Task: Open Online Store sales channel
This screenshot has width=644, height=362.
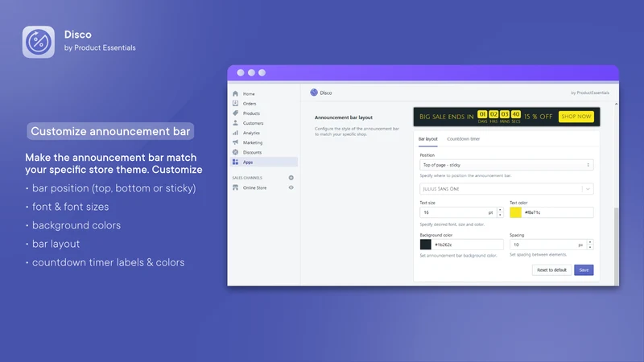Action: coord(254,187)
